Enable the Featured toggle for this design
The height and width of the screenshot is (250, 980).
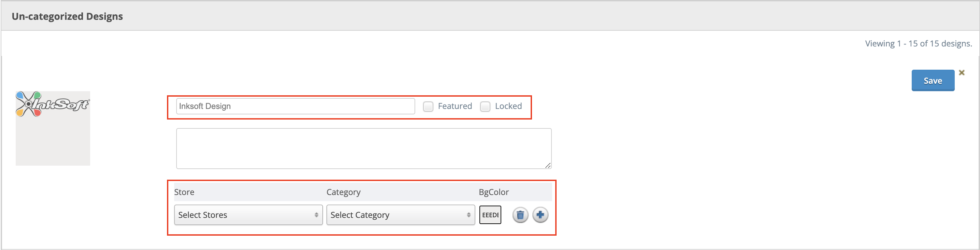pos(428,107)
